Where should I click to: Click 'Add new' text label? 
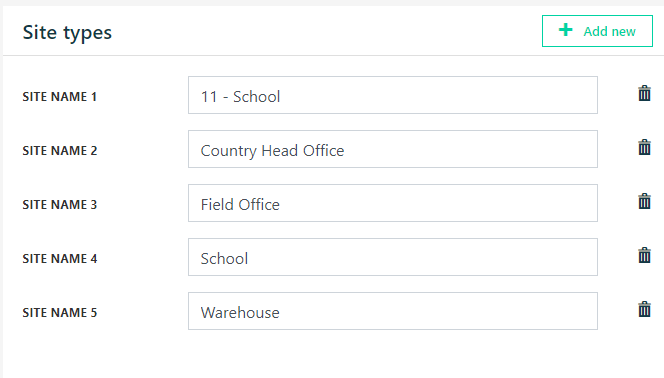[609, 31]
